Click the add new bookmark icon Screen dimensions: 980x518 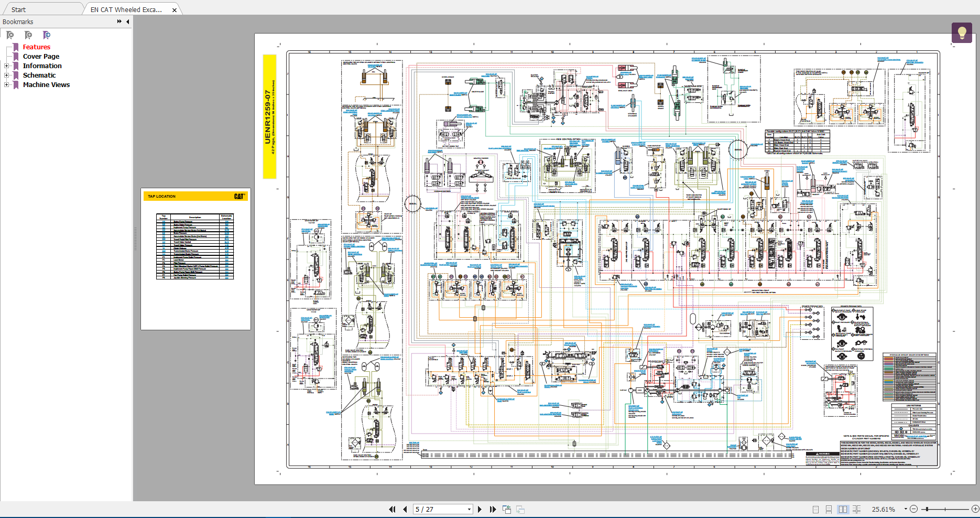tap(28, 35)
